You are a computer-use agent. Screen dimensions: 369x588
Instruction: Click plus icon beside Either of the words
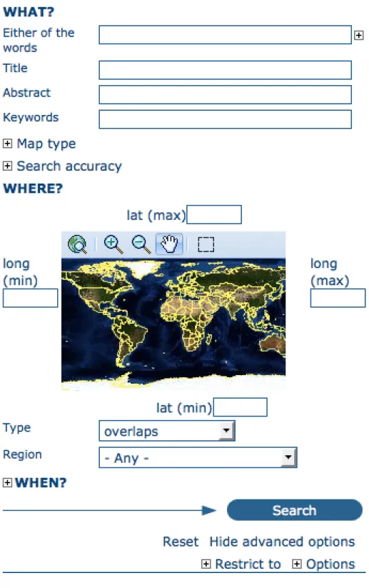(x=358, y=35)
